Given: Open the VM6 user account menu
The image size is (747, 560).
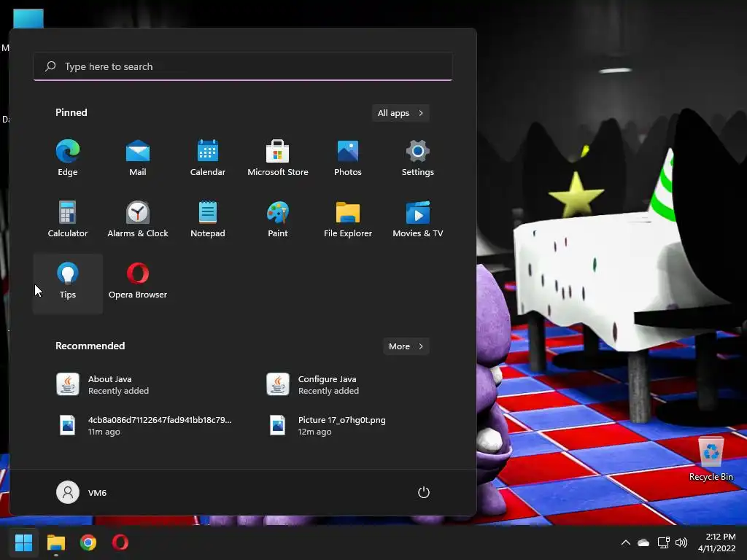Looking at the screenshot, I should click(82, 492).
